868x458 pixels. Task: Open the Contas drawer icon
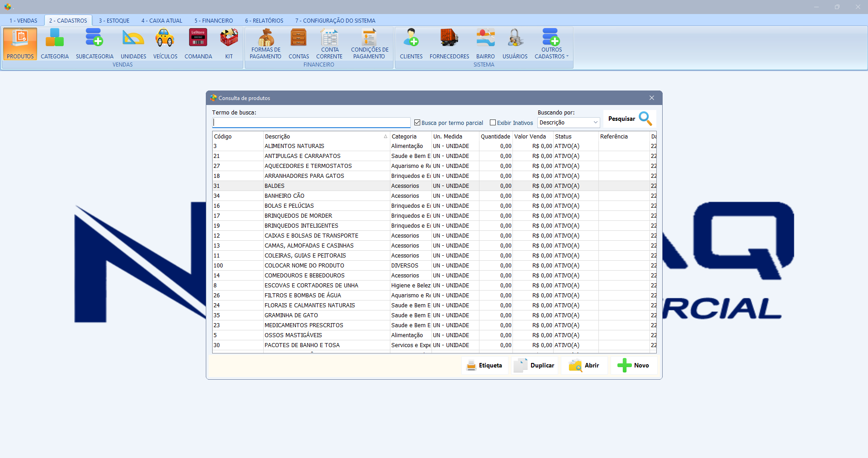tap(299, 43)
